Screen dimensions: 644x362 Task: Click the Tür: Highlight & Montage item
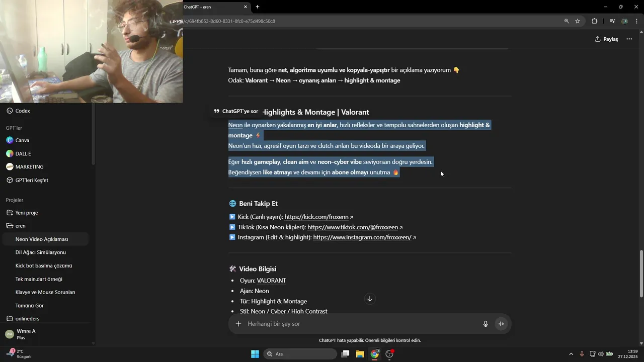tap(273, 301)
